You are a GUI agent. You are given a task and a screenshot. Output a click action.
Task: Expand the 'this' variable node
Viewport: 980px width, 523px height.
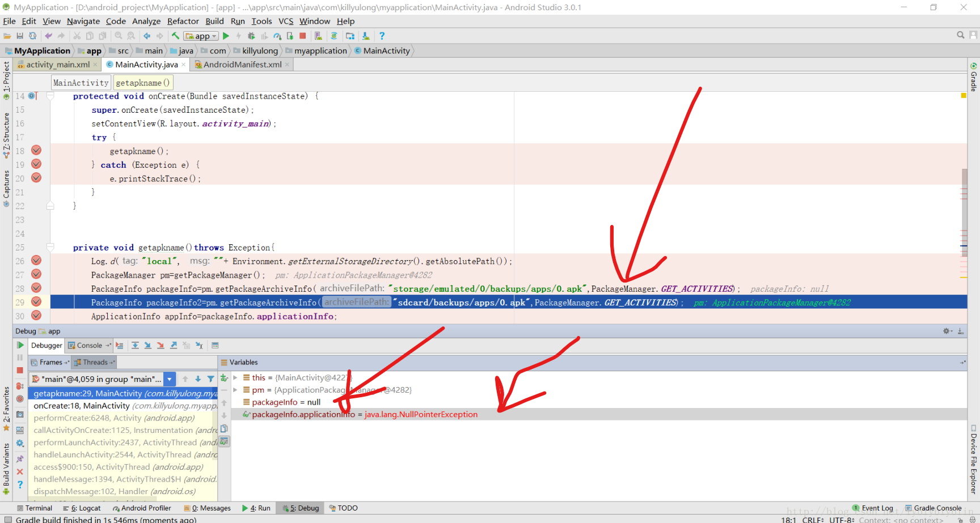(x=235, y=377)
